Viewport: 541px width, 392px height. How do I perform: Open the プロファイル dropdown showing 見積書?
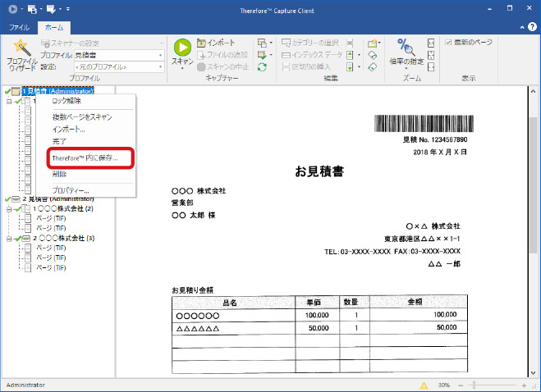[x=160, y=54]
